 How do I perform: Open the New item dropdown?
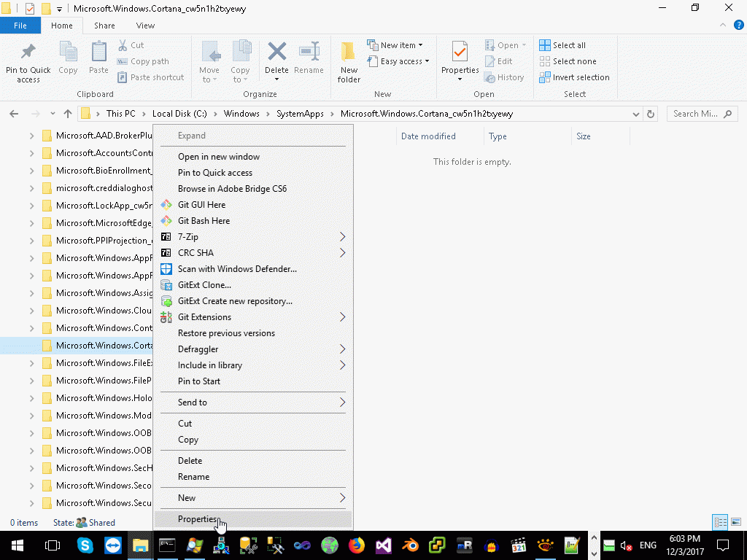coord(395,45)
